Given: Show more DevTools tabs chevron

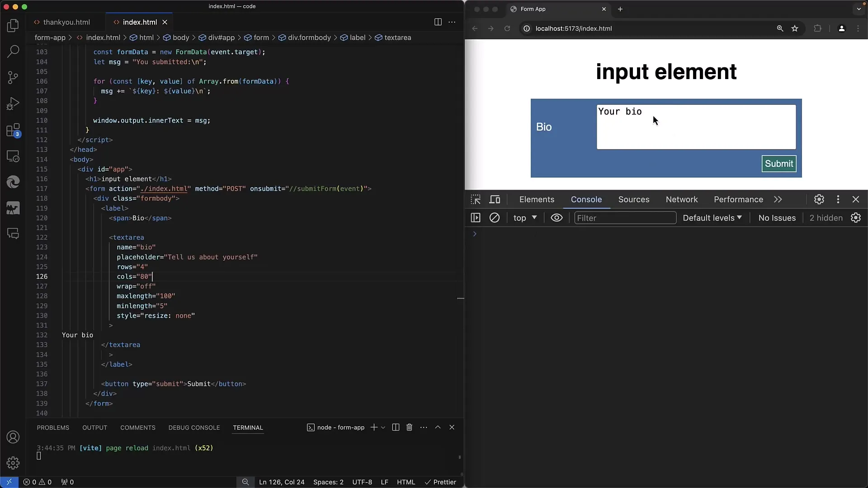Looking at the screenshot, I should (x=778, y=199).
